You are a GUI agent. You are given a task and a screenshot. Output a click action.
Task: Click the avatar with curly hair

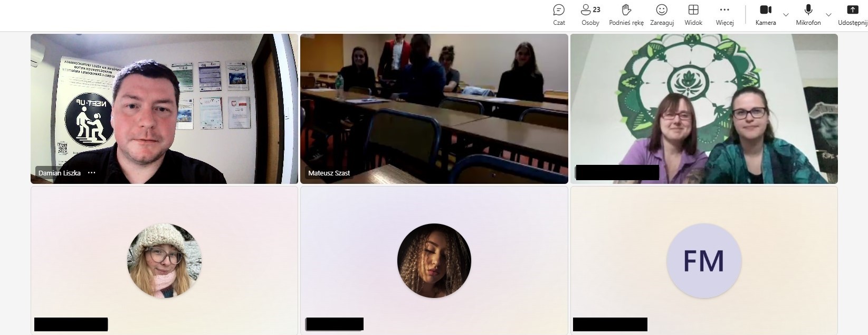coord(434,260)
